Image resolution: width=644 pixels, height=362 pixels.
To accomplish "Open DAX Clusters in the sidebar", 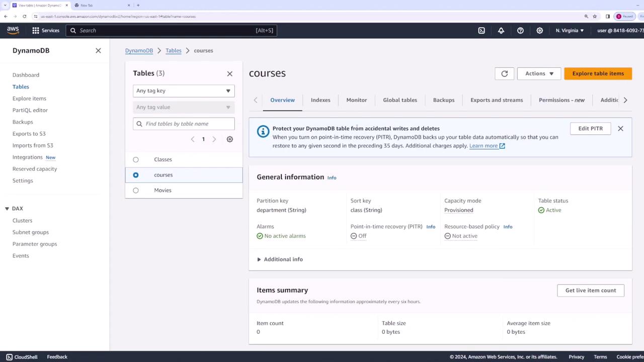I will tap(22, 220).
